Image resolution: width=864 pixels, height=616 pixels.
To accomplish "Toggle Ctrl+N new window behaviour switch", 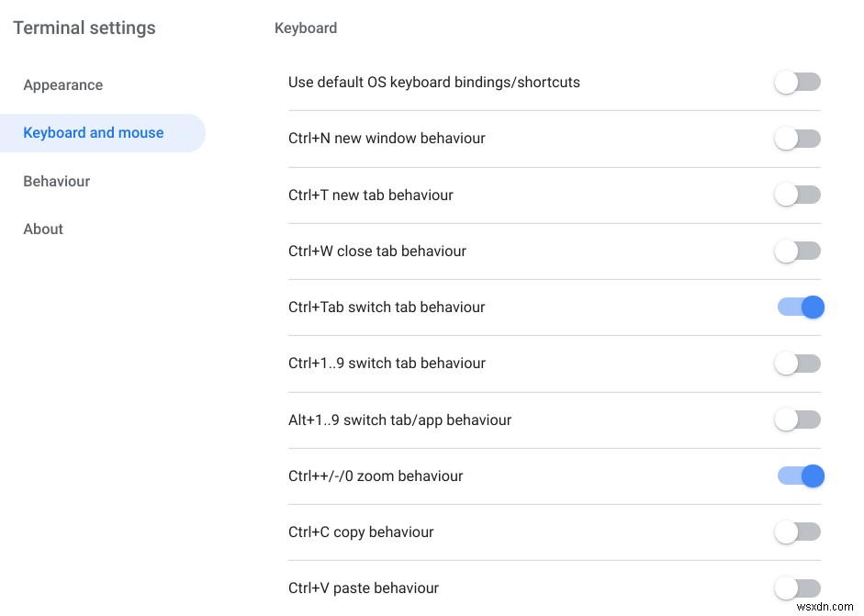I will (x=798, y=139).
